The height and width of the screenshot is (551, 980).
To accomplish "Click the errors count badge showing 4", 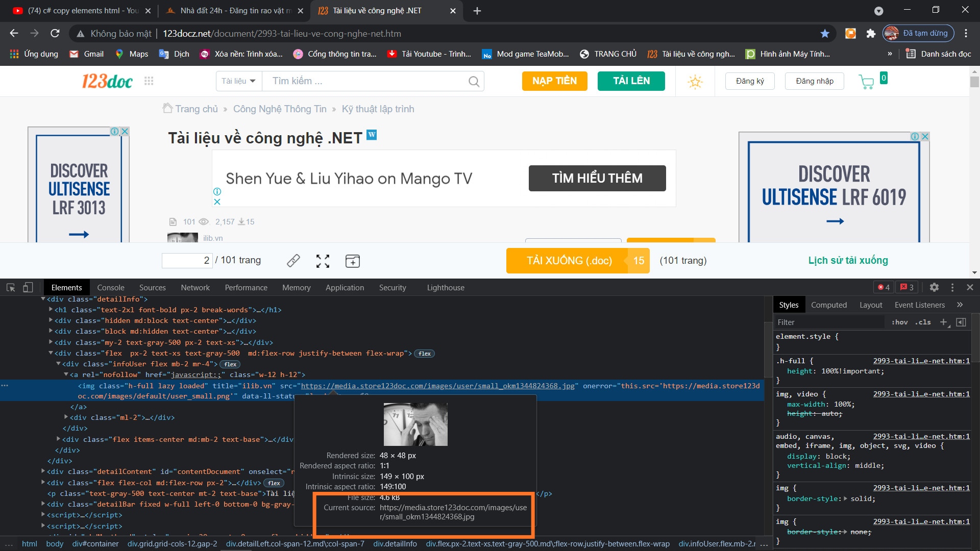I will coord(884,287).
